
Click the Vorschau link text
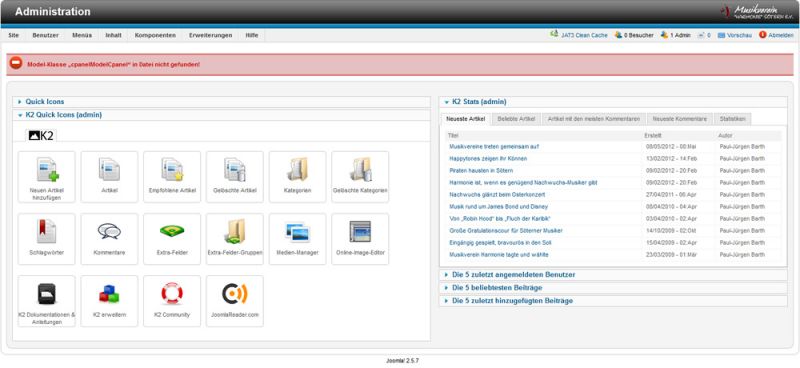[740, 35]
